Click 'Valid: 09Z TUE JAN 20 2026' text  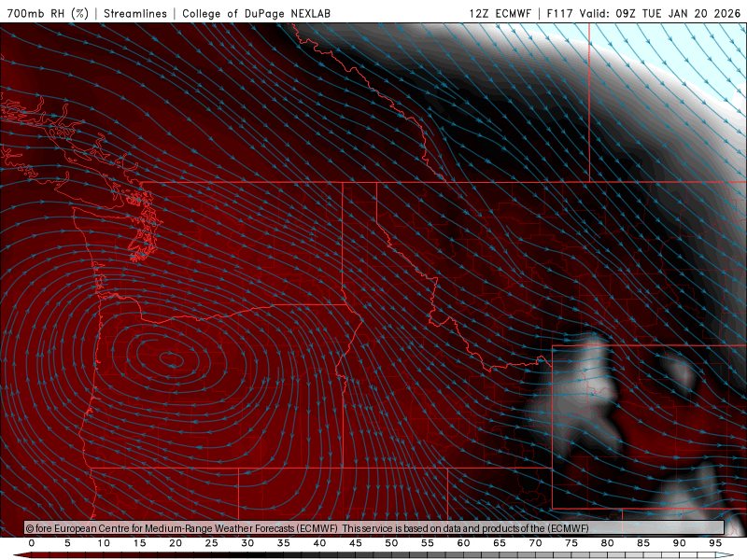pyautogui.click(x=660, y=13)
